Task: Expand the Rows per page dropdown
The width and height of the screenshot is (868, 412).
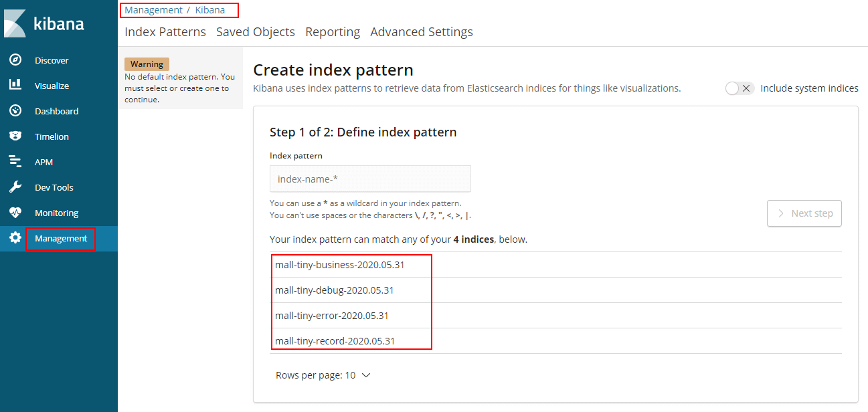Action: [x=323, y=375]
